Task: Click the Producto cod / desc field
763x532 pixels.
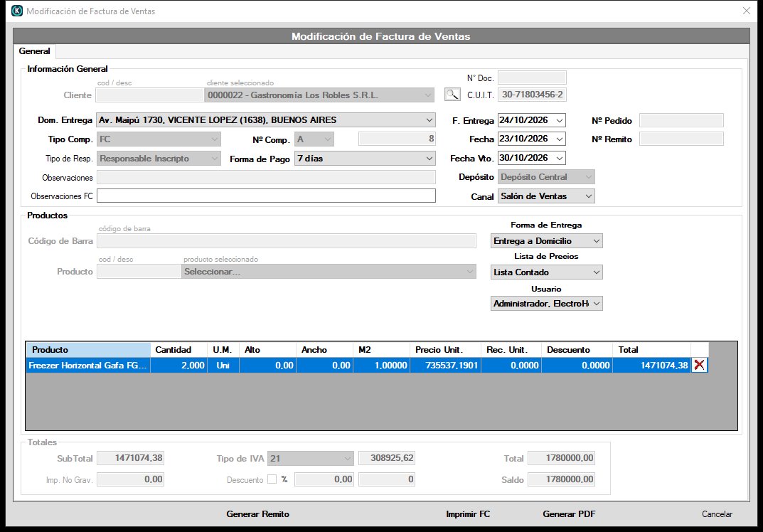Action: point(139,272)
